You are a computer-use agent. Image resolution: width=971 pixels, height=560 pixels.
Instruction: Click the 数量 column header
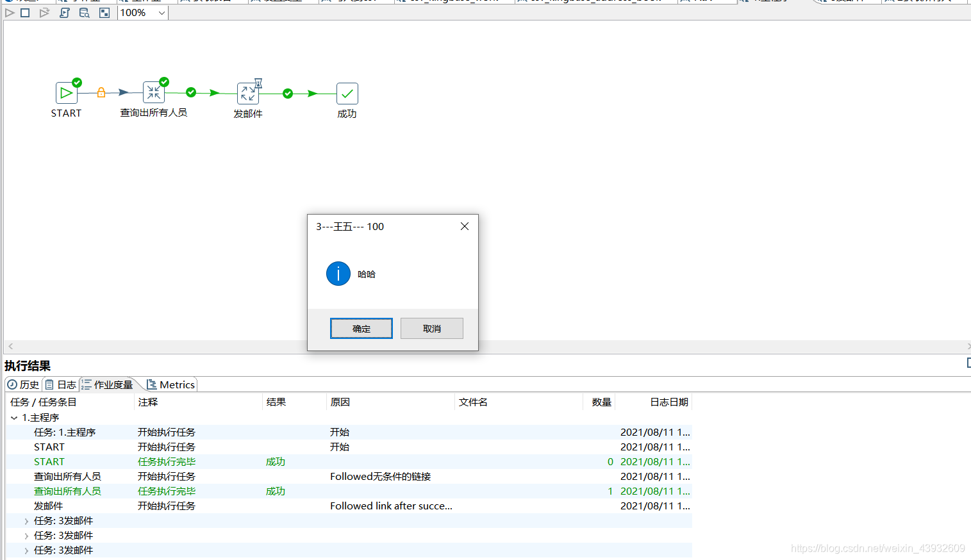click(599, 402)
